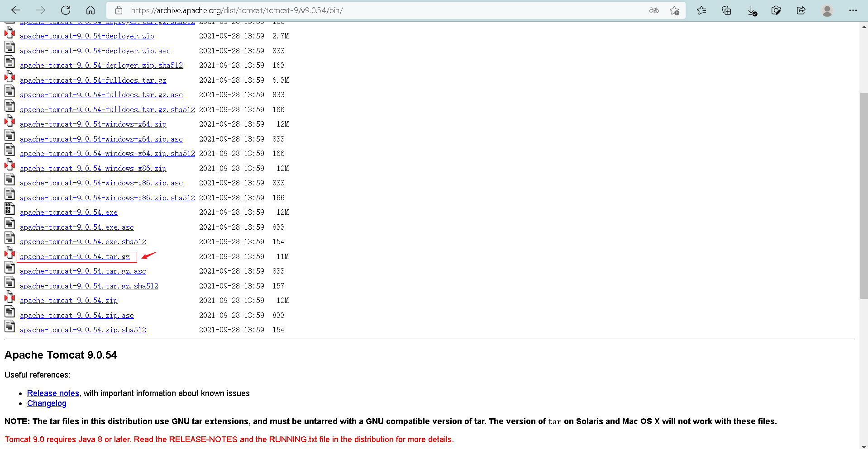Add this page to favorites
868x449 pixels.
[x=674, y=10]
